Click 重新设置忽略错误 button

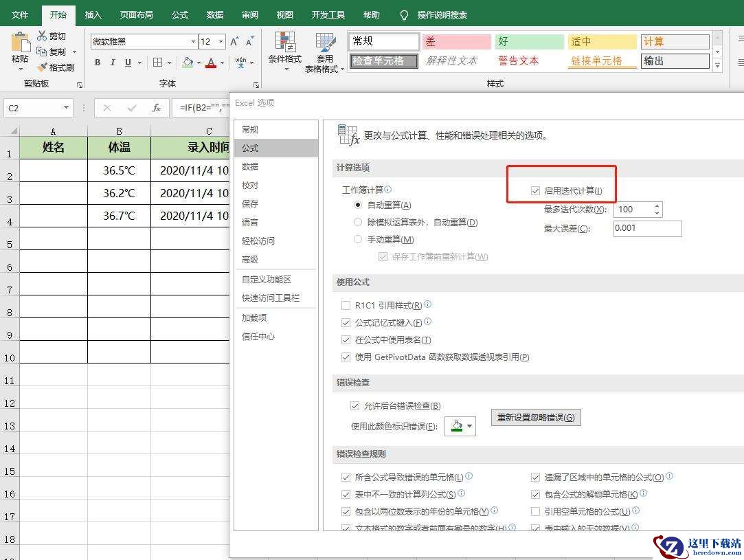click(536, 418)
